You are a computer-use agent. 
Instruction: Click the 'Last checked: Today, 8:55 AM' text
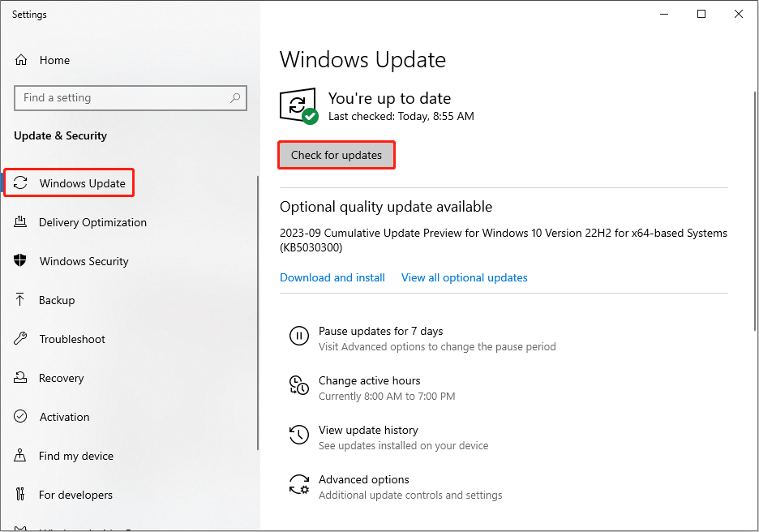coord(401,116)
